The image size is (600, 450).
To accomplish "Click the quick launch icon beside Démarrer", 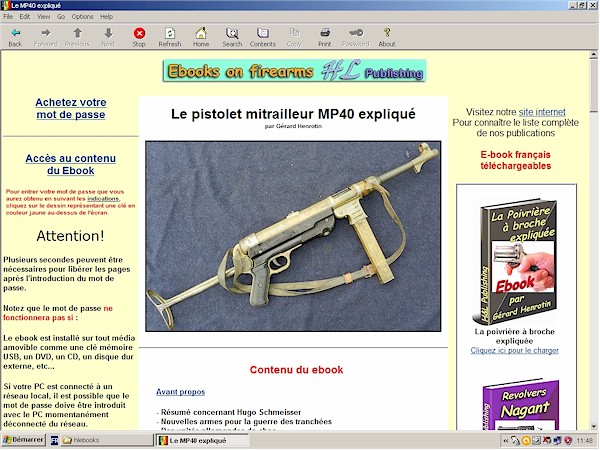I will [x=54, y=440].
